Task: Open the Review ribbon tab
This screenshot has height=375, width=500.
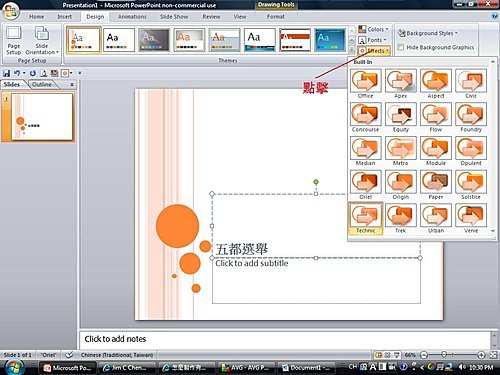Action: point(211,16)
